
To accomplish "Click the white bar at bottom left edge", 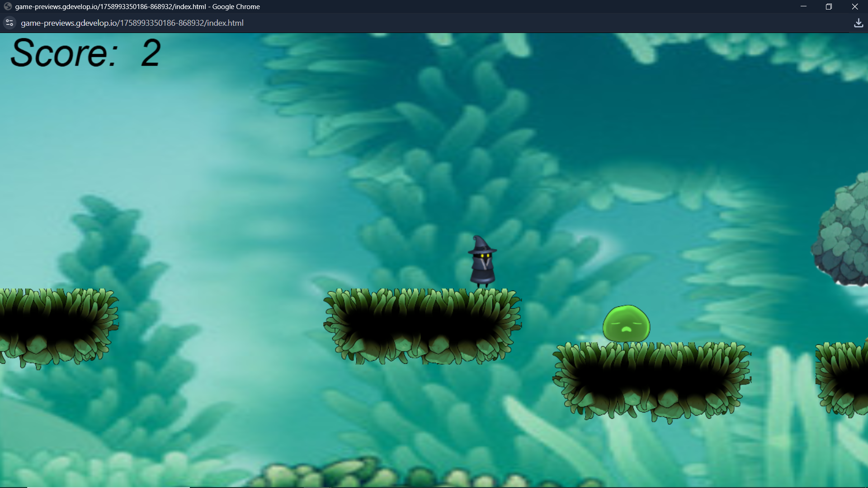I will (x=108, y=487).
